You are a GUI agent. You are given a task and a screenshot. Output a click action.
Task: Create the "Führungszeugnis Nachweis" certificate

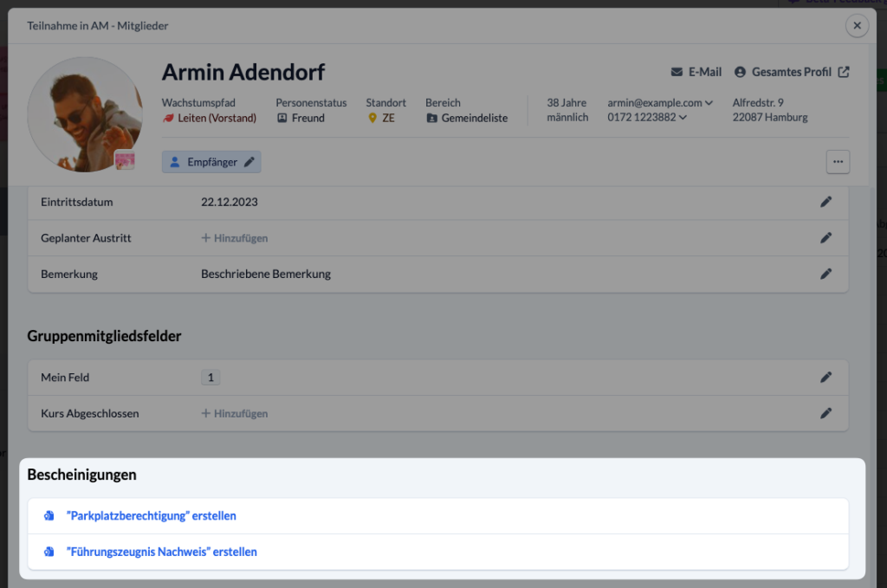tap(162, 552)
